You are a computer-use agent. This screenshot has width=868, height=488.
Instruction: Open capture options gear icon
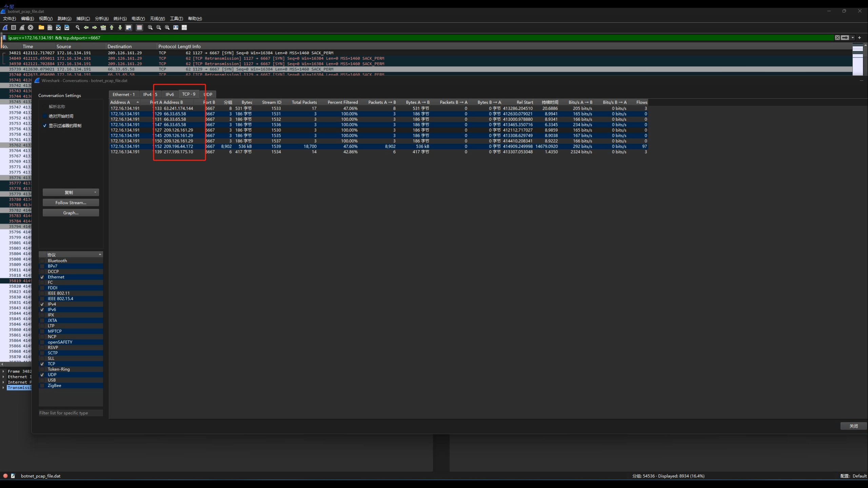pyautogui.click(x=31, y=27)
